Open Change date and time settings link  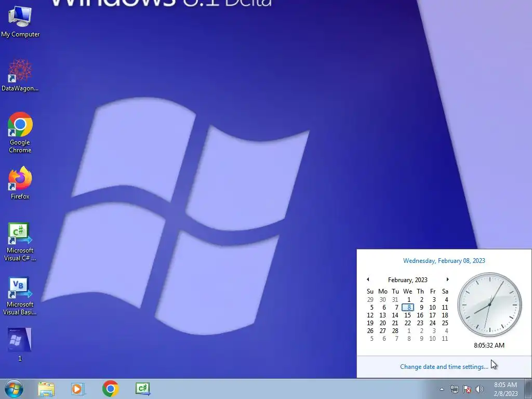[x=444, y=367]
